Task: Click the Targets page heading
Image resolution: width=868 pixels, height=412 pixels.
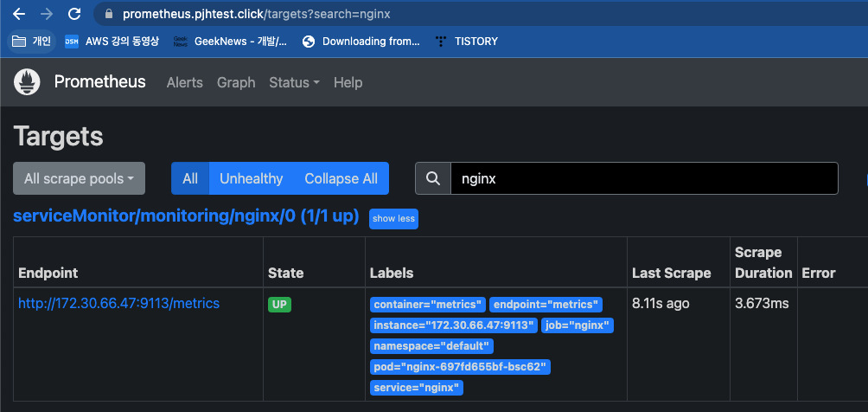Action: pyautogui.click(x=58, y=137)
